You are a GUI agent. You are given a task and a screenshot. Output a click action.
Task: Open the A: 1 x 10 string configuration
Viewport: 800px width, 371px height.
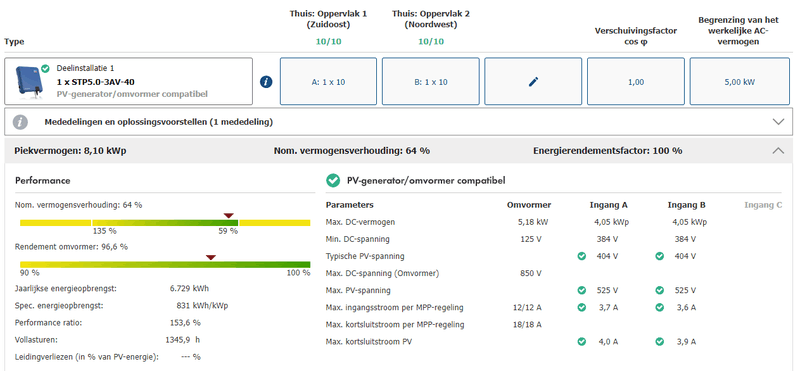coord(329,81)
